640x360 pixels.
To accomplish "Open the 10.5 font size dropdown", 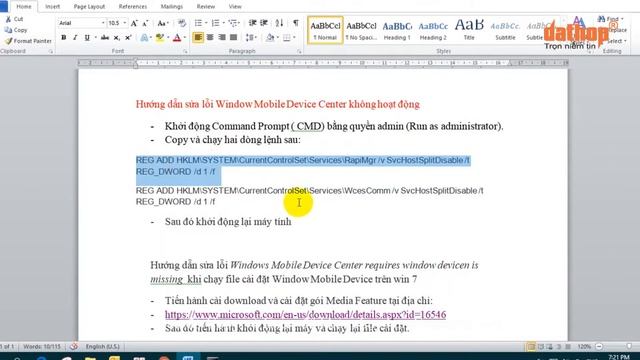I will coord(124,23).
